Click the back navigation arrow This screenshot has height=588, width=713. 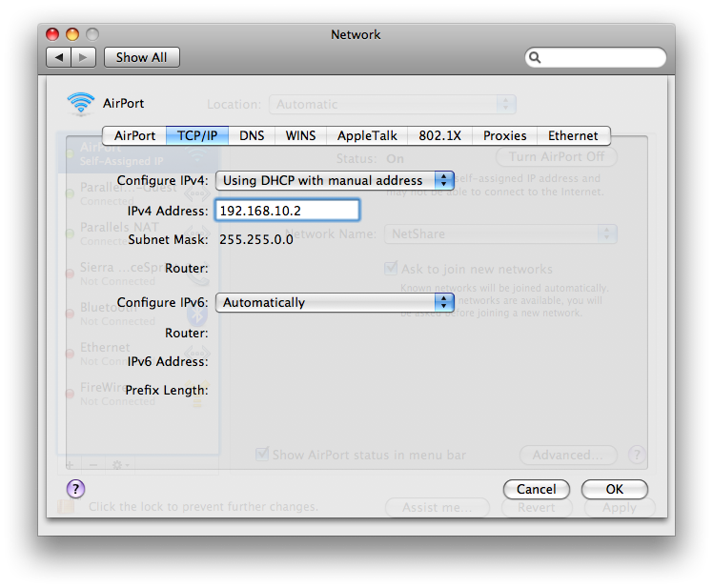tap(59, 57)
